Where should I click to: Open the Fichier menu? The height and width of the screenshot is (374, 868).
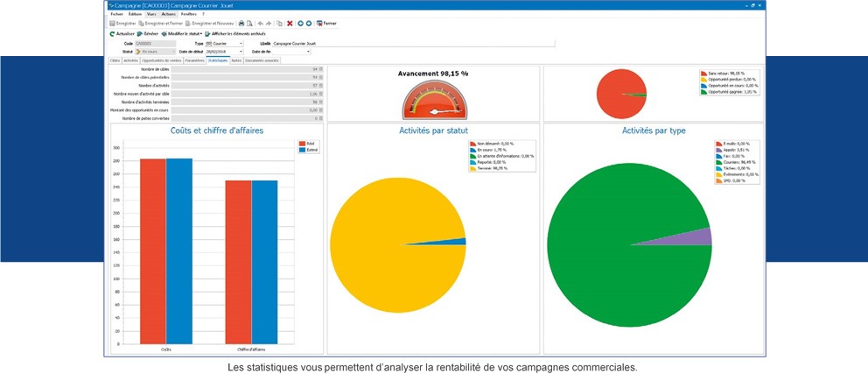tap(116, 14)
